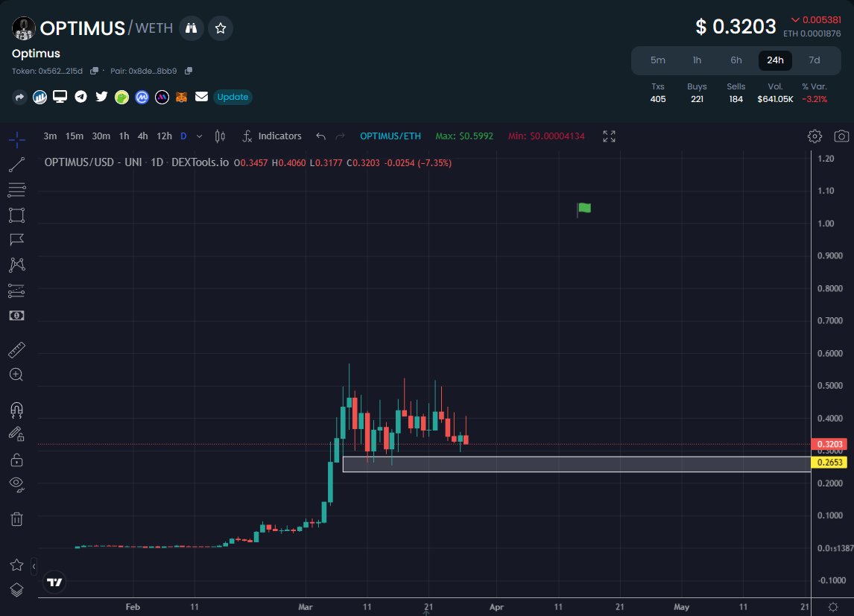Open the OPTIMUS/ETH pair link
The height and width of the screenshot is (616, 854).
pos(390,136)
